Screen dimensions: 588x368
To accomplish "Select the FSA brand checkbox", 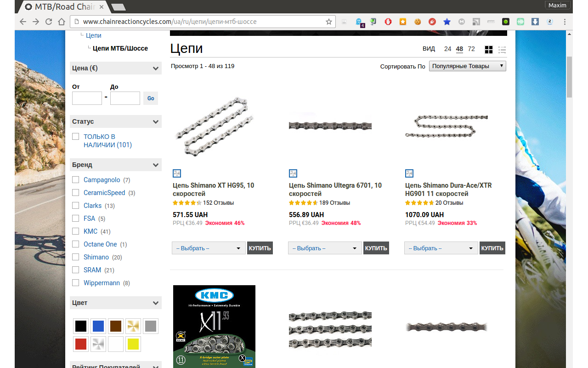I will pos(76,218).
